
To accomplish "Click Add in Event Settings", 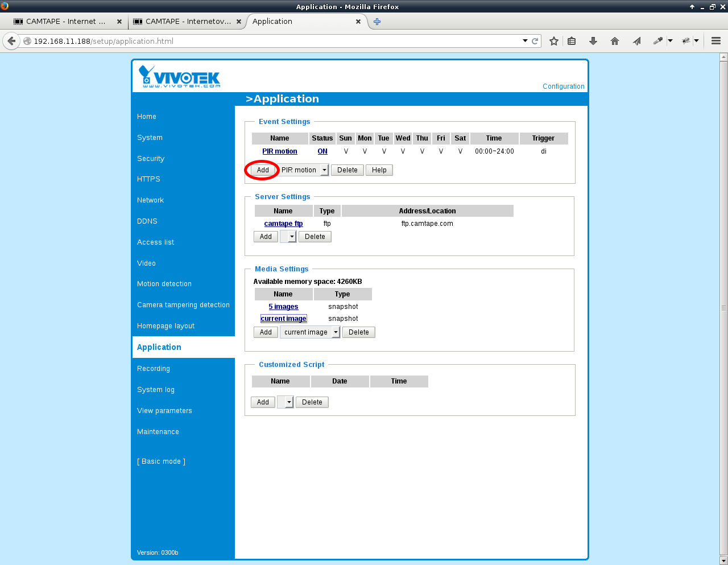I will [263, 170].
